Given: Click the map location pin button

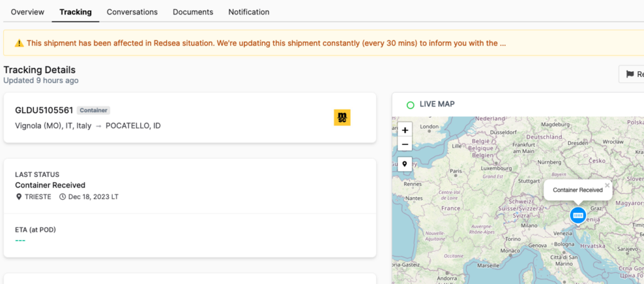Looking at the screenshot, I should tap(405, 164).
